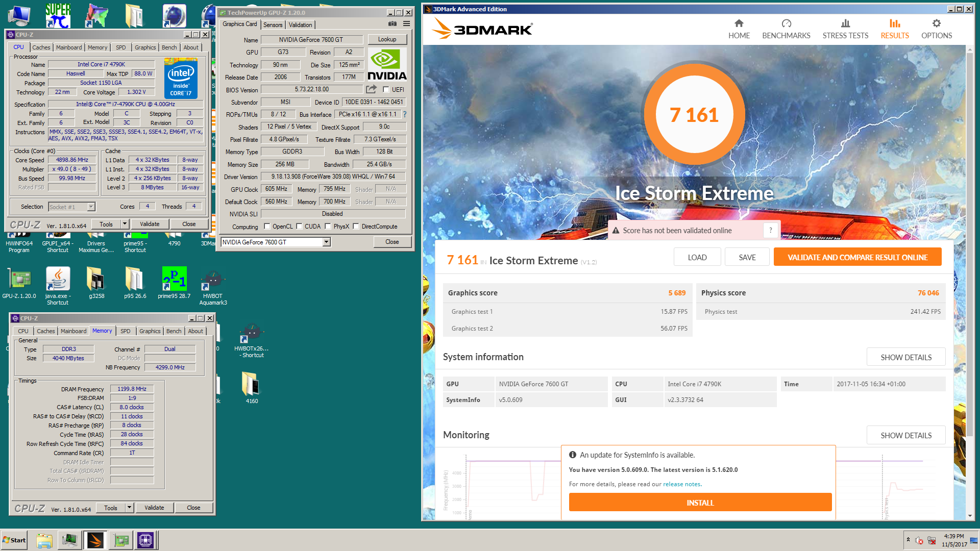Switch to Caches tab in top CPU-Z window
This screenshot has height=551, width=980.
(41, 47)
